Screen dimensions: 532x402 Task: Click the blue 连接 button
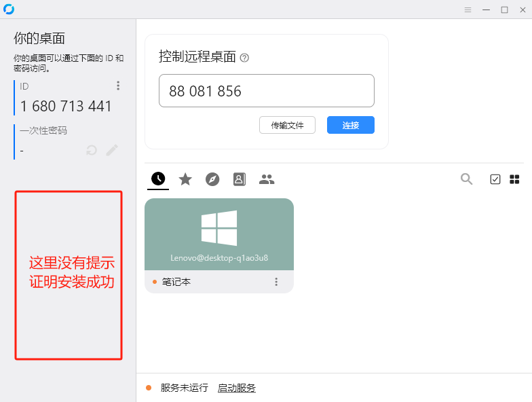[x=350, y=125]
